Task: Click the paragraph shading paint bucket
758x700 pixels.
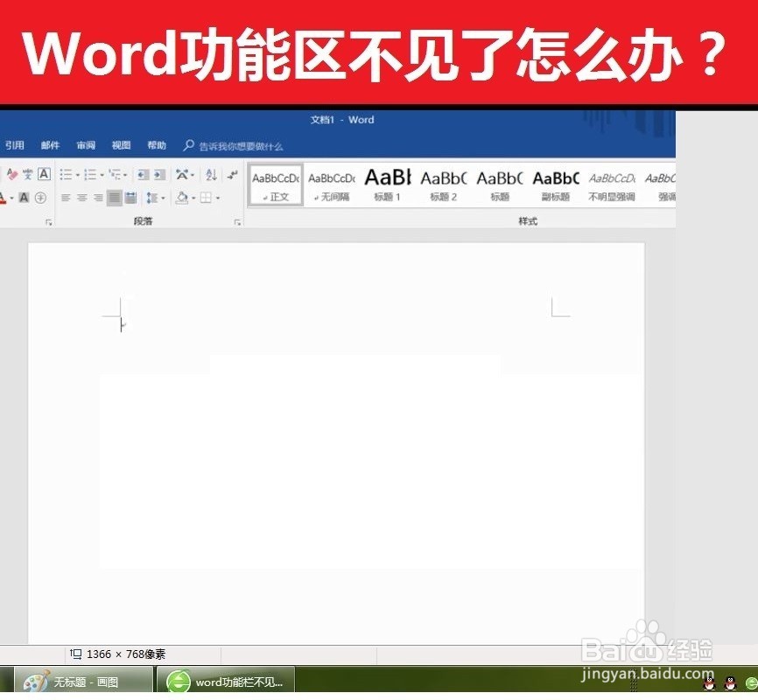Action: point(182,198)
